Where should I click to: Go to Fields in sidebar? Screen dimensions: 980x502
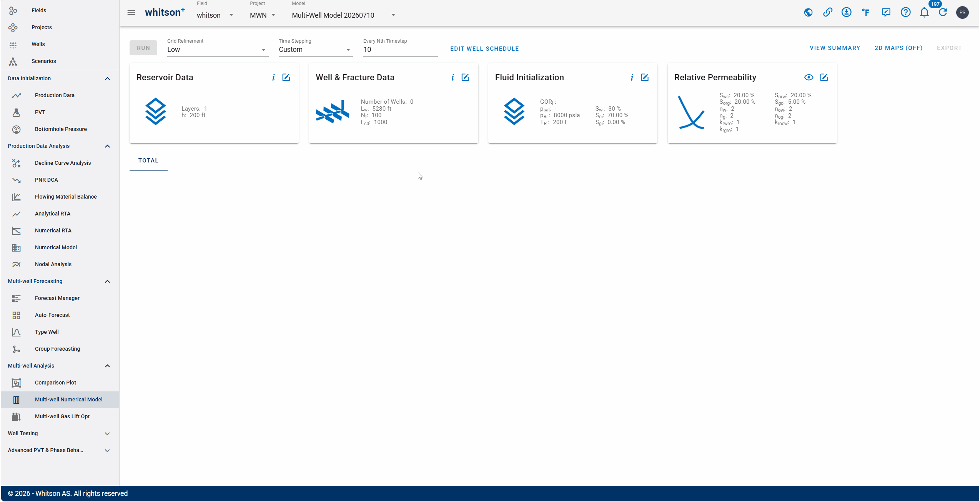(60, 10)
